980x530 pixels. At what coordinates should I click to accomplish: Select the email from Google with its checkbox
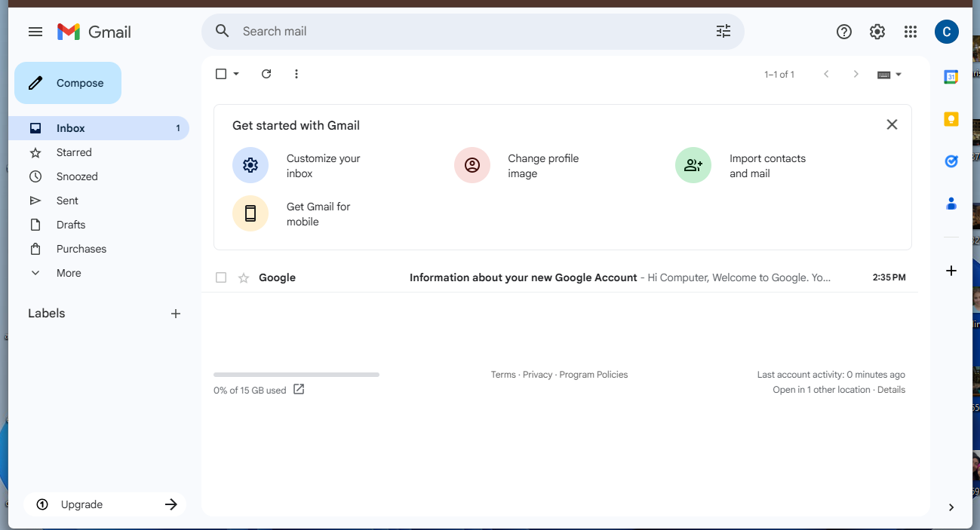221,277
